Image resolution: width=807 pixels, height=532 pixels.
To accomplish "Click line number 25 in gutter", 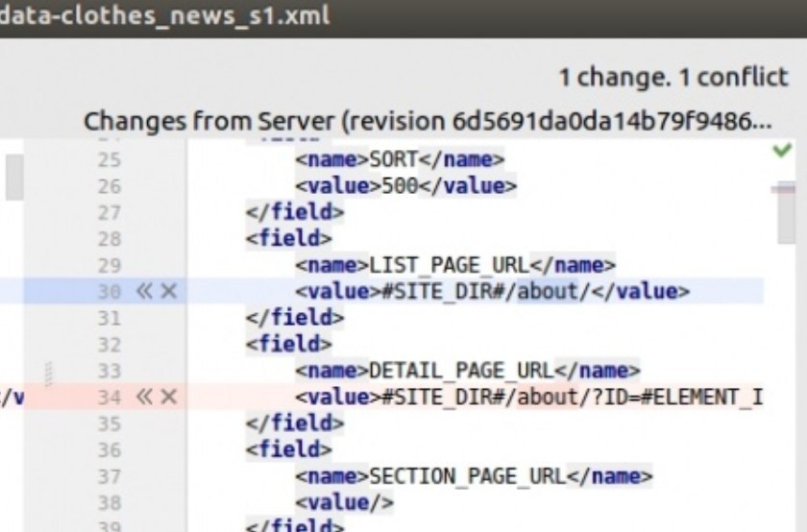I will tap(110, 159).
